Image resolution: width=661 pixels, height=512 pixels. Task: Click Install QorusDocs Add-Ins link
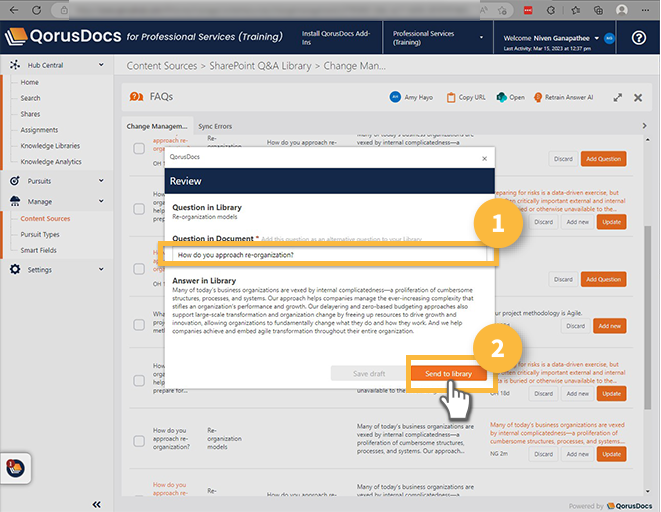[336, 38]
